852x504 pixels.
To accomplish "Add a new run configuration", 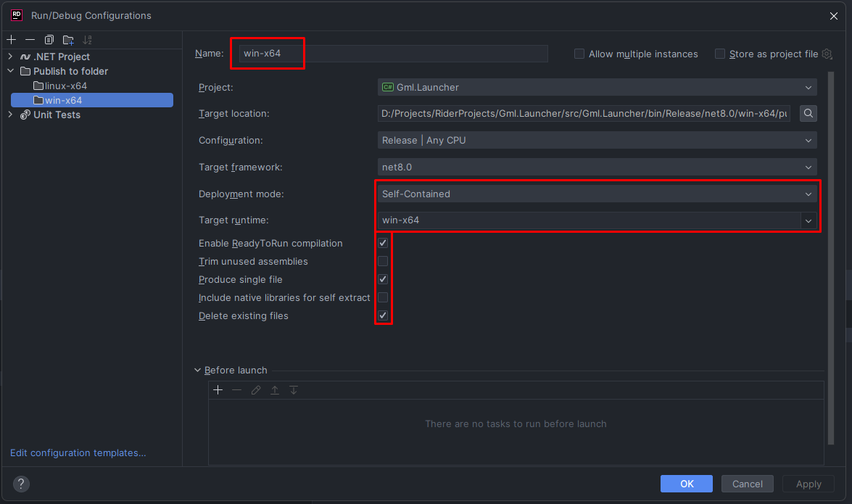I will tap(11, 40).
